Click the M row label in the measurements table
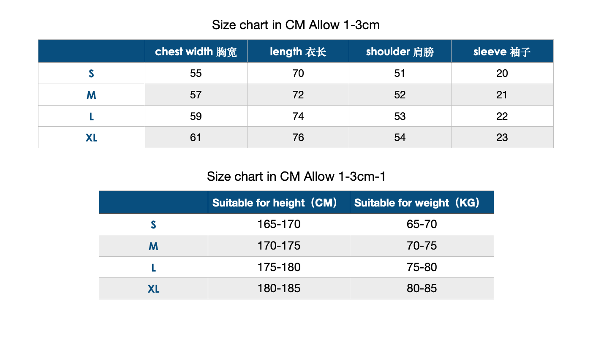Image resolution: width=593 pixels, height=364 pixels. coord(91,95)
